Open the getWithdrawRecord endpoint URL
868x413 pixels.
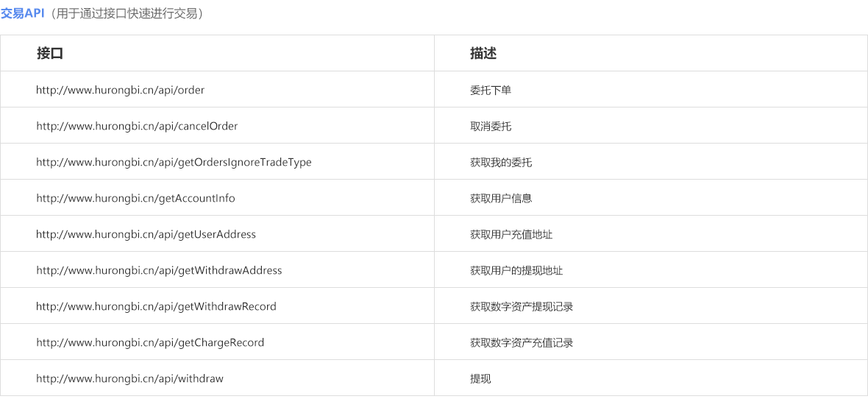pos(156,306)
